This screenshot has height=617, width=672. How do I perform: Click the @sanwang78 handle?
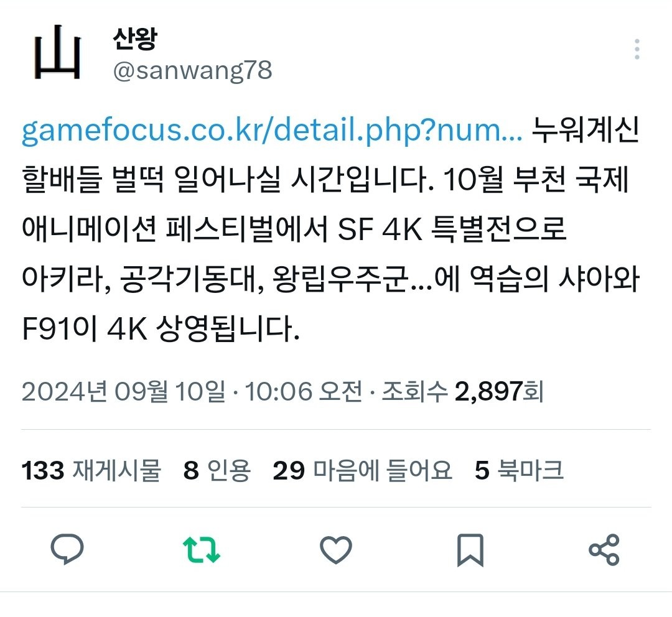tap(192, 70)
